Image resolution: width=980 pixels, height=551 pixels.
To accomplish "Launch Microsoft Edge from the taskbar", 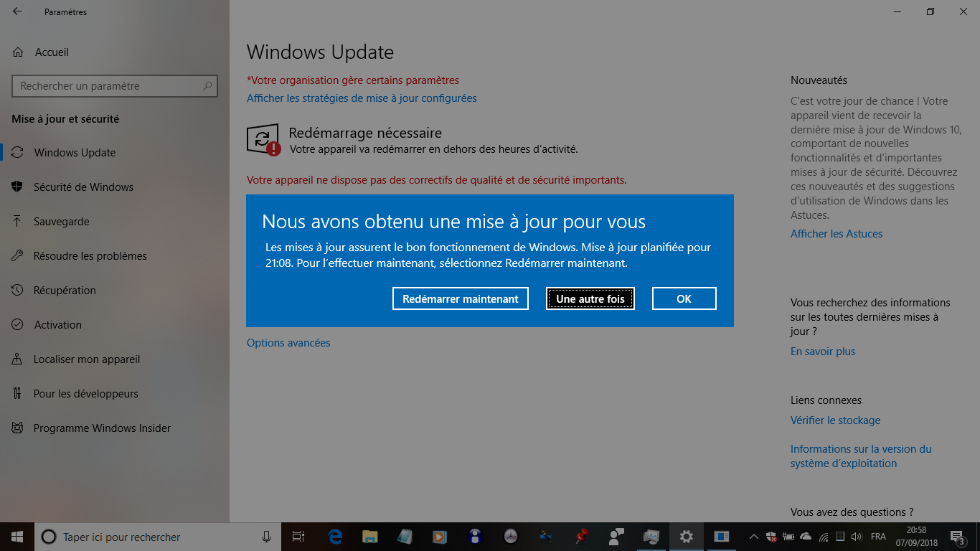I will click(x=335, y=537).
